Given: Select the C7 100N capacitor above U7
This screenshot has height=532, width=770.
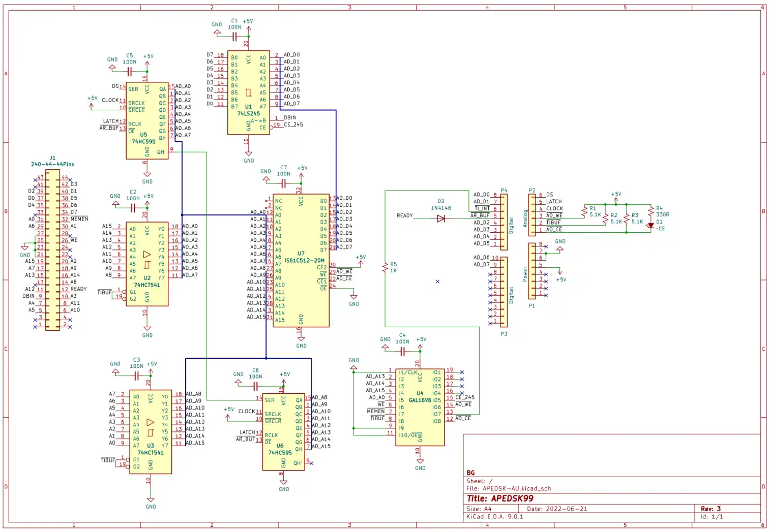Looking at the screenshot, I should 283,183.
